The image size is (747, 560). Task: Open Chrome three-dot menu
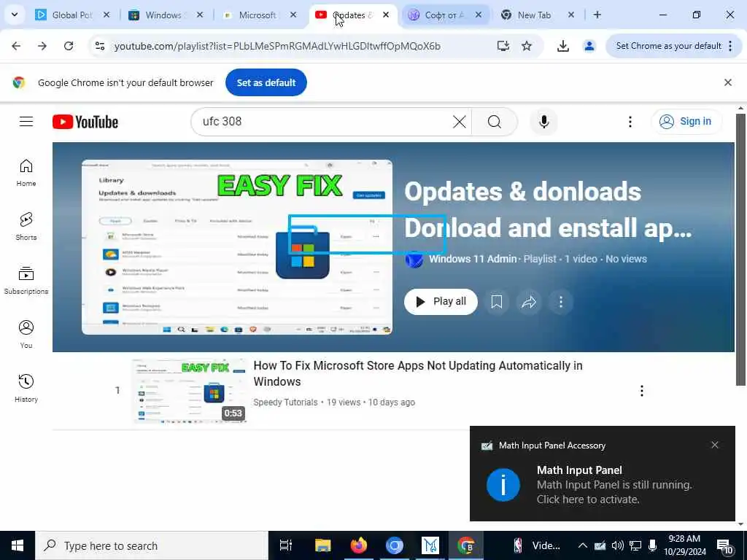(730, 46)
